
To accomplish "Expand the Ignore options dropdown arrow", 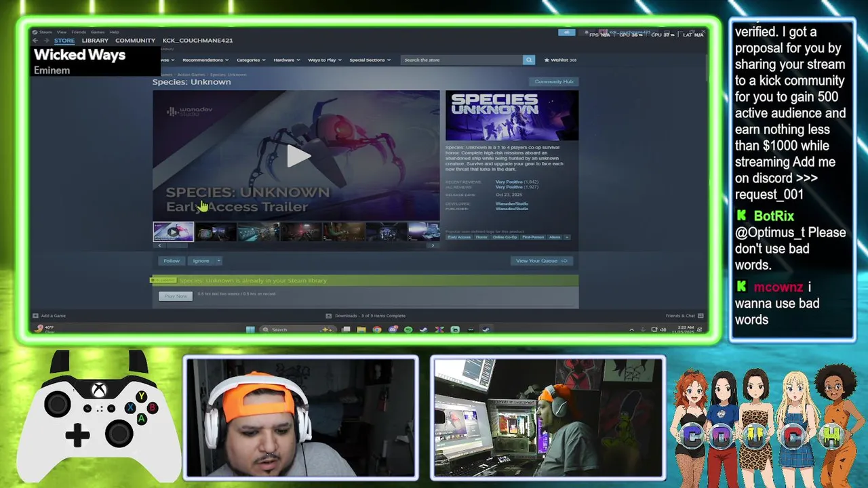I will click(218, 261).
